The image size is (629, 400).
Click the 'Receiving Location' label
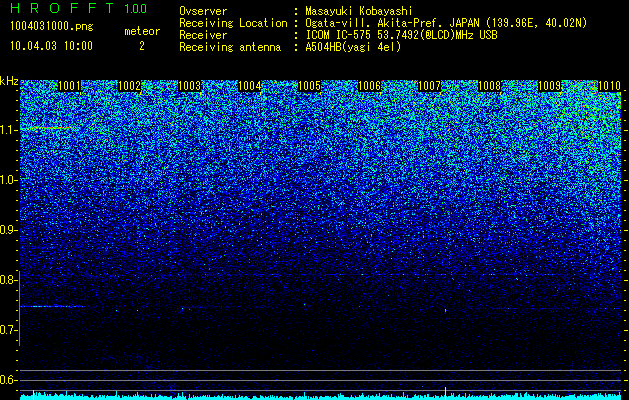coord(233,23)
